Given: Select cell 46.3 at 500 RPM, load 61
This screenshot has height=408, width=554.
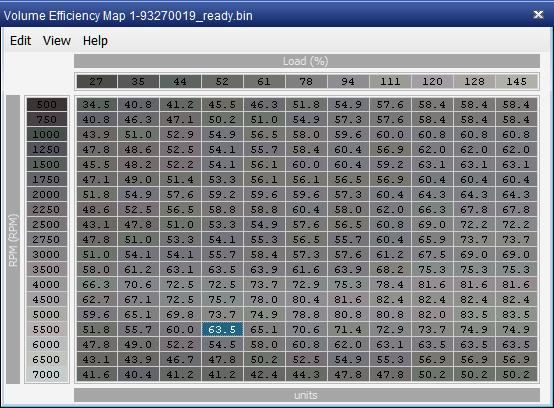Looking at the screenshot, I should [264, 105].
